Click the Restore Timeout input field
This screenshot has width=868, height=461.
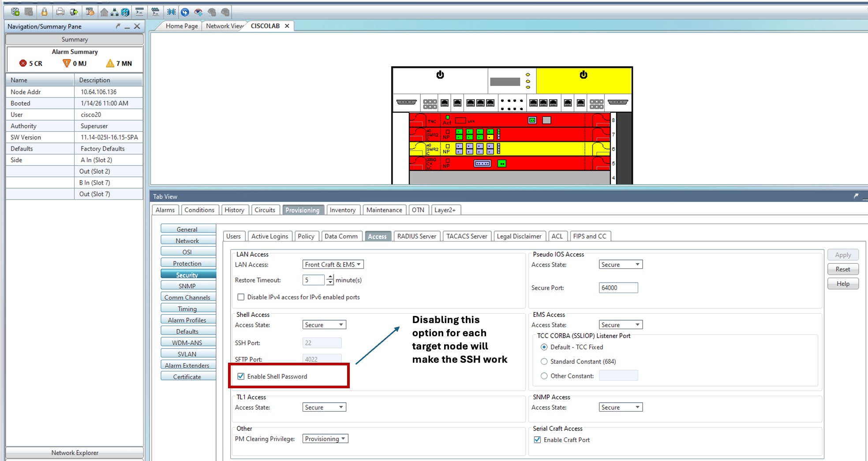click(314, 280)
